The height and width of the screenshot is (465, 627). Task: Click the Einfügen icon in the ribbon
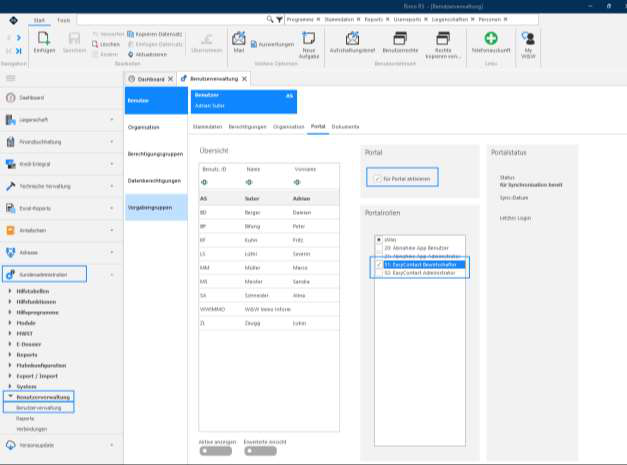(x=44, y=39)
